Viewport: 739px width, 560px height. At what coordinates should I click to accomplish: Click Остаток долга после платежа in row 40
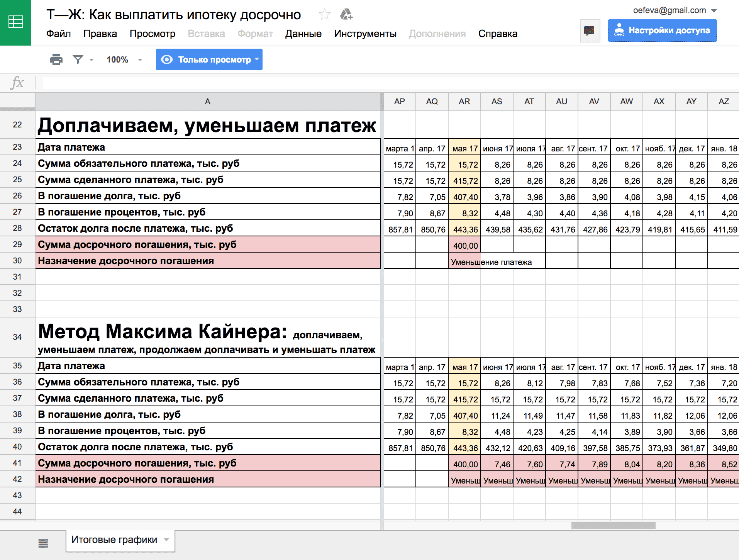pyautogui.click(x=208, y=447)
